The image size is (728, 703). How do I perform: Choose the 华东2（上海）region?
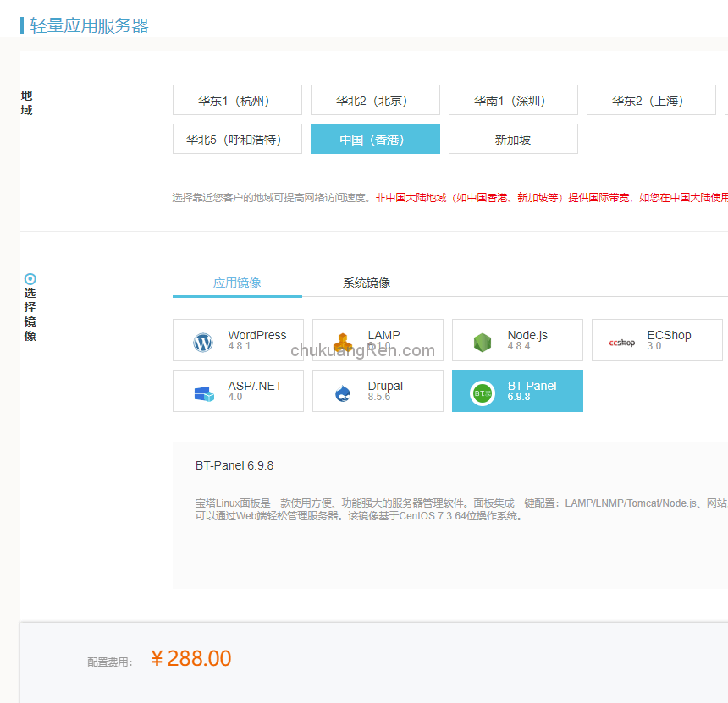(x=651, y=101)
